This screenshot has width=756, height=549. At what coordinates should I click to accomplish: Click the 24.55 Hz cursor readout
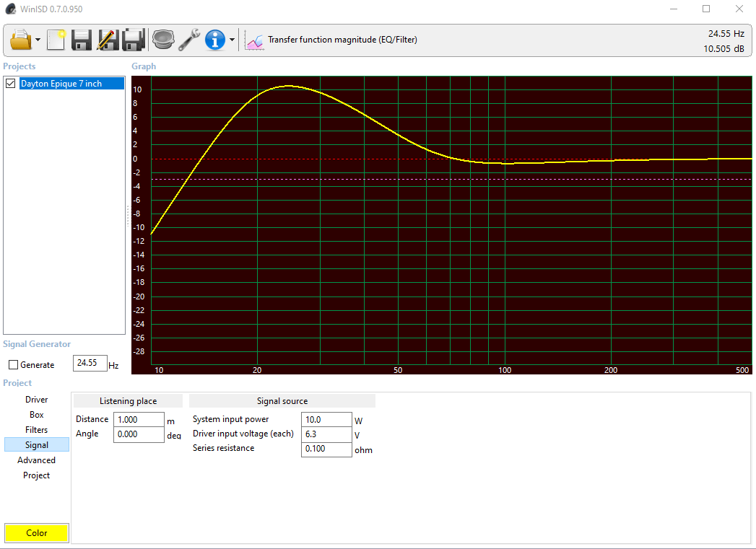pos(726,34)
